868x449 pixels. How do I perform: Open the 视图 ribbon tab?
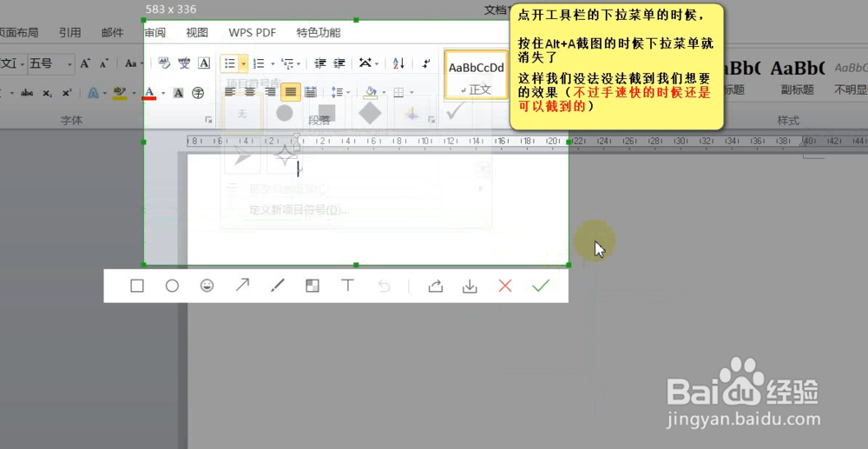pos(197,33)
